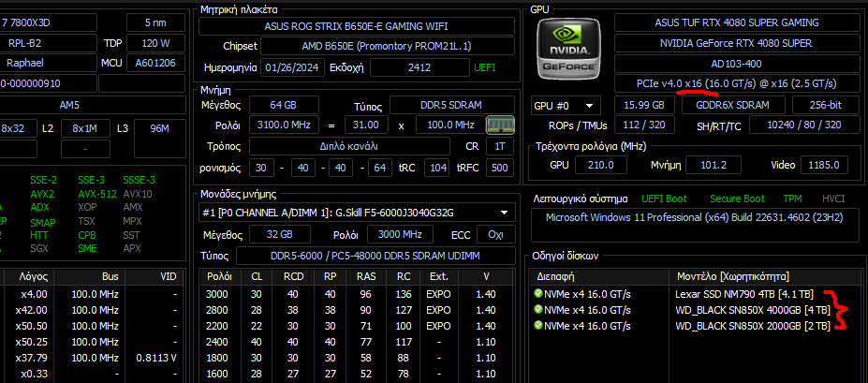Screen dimensions: 868x383
Task: Click the NVIDIA GeForce RTX 4080 SUPER field
Action: pyautogui.click(x=737, y=43)
